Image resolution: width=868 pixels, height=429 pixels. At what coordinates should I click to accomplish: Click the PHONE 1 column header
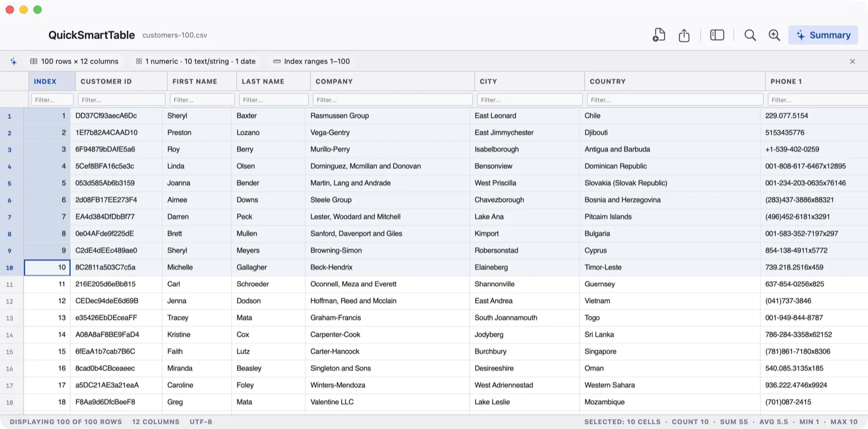click(x=817, y=81)
